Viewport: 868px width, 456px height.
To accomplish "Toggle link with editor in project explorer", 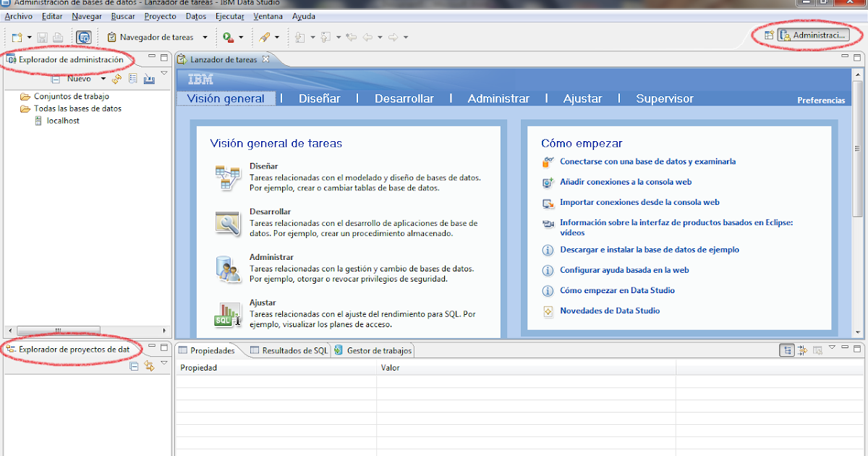I will click(149, 366).
